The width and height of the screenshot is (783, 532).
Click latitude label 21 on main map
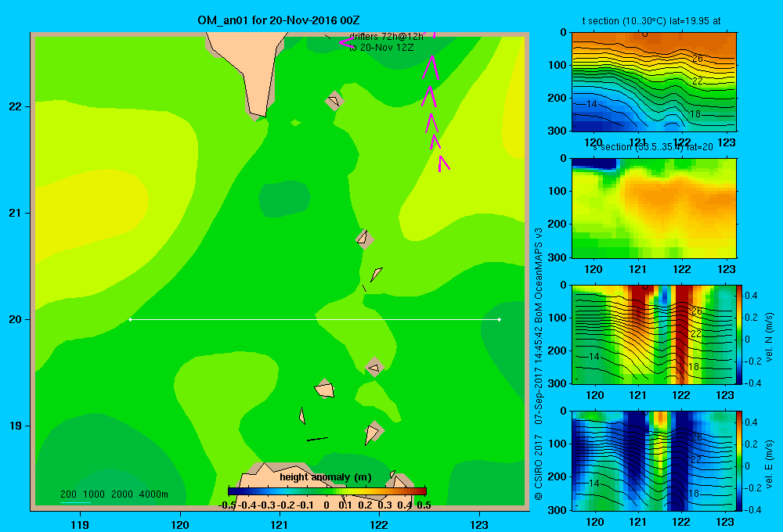pyautogui.click(x=15, y=213)
